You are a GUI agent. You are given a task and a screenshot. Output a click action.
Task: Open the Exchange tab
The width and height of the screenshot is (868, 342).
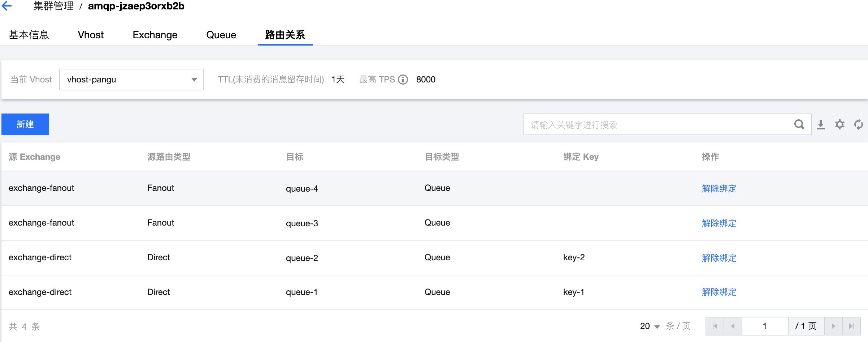click(155, 35)
